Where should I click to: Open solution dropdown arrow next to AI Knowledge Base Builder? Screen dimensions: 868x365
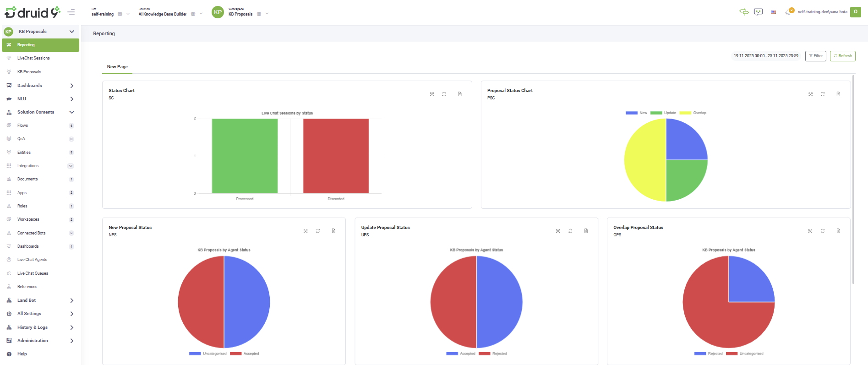(x=201, y=14)
